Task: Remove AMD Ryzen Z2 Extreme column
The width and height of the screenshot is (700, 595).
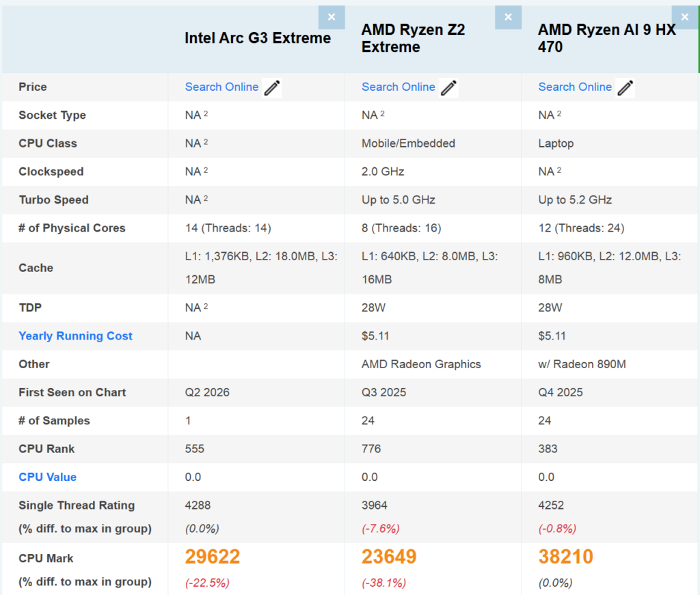Action: point(508,17)
